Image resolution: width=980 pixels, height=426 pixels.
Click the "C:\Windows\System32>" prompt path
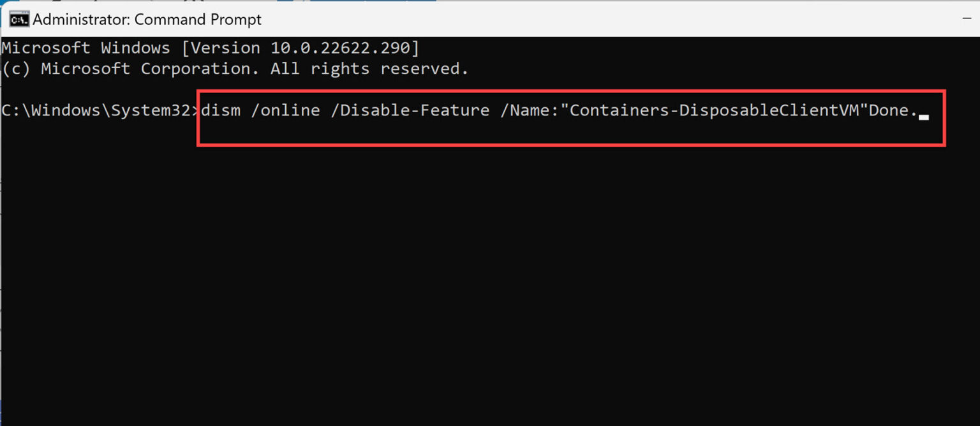[100, 110]
